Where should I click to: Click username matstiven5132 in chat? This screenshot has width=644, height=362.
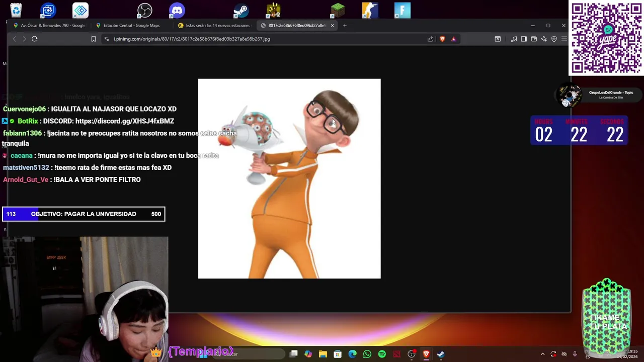click(26, 167)
